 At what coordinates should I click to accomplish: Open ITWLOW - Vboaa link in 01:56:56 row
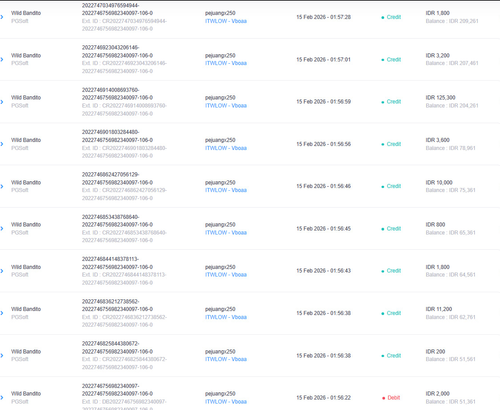coord(226,148)
